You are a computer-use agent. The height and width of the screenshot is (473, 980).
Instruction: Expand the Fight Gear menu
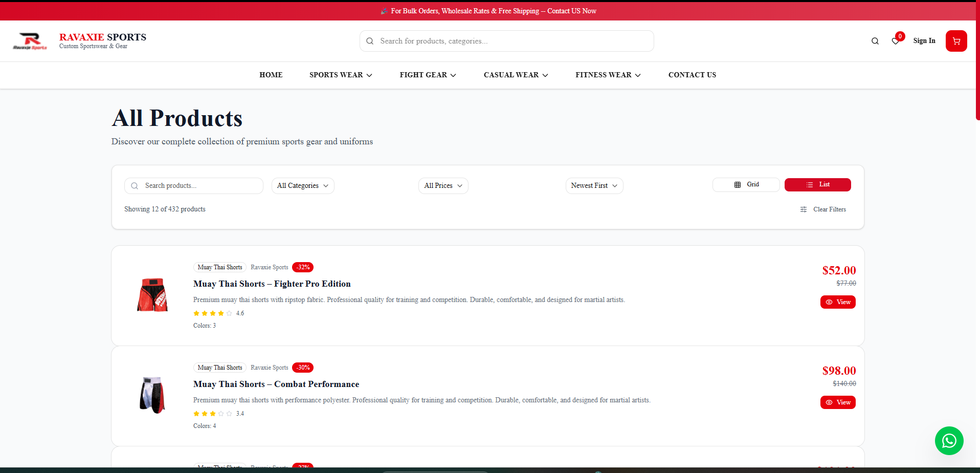tap(428, 75)
